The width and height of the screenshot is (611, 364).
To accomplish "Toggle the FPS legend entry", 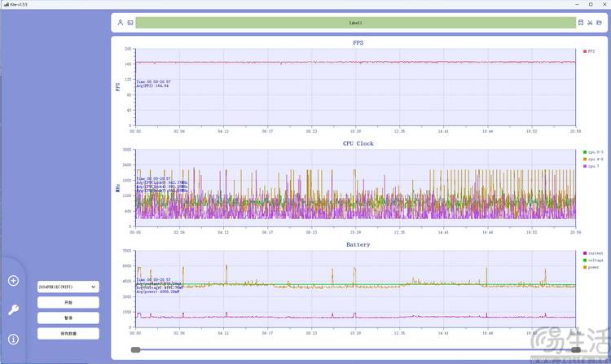I will pyautogui.click(x=589, y=51).
